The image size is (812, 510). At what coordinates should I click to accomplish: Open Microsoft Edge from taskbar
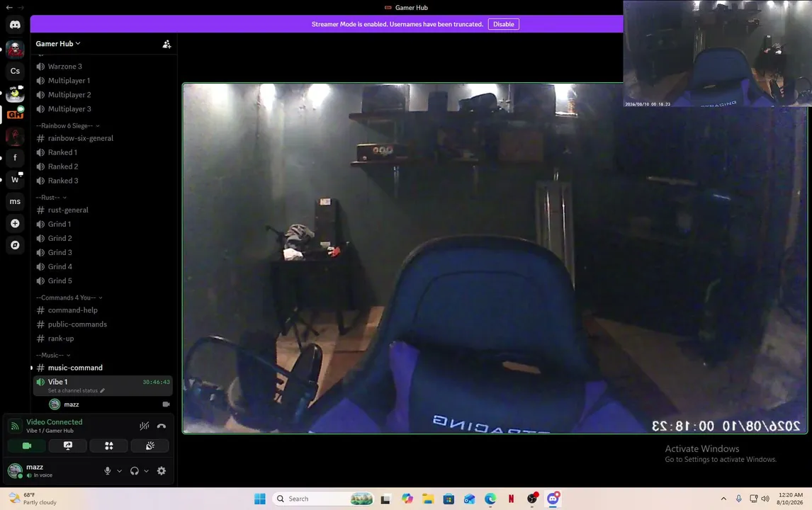[x=490, y=499]
